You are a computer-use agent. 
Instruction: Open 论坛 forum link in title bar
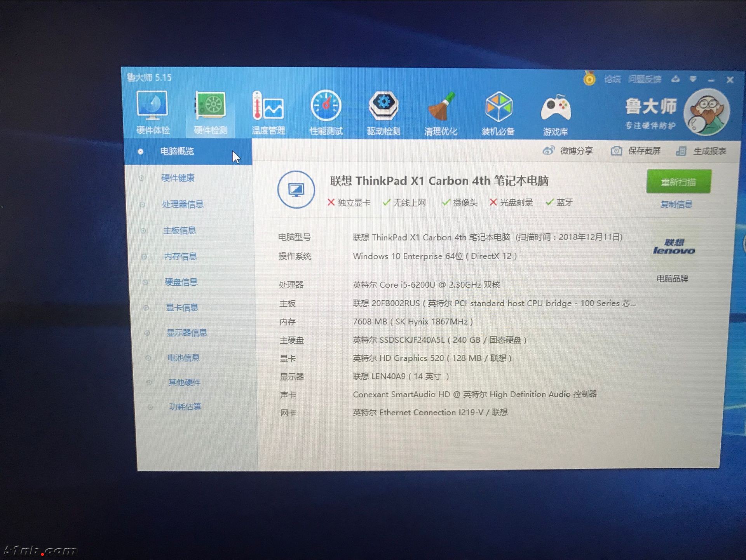[612, 80]
